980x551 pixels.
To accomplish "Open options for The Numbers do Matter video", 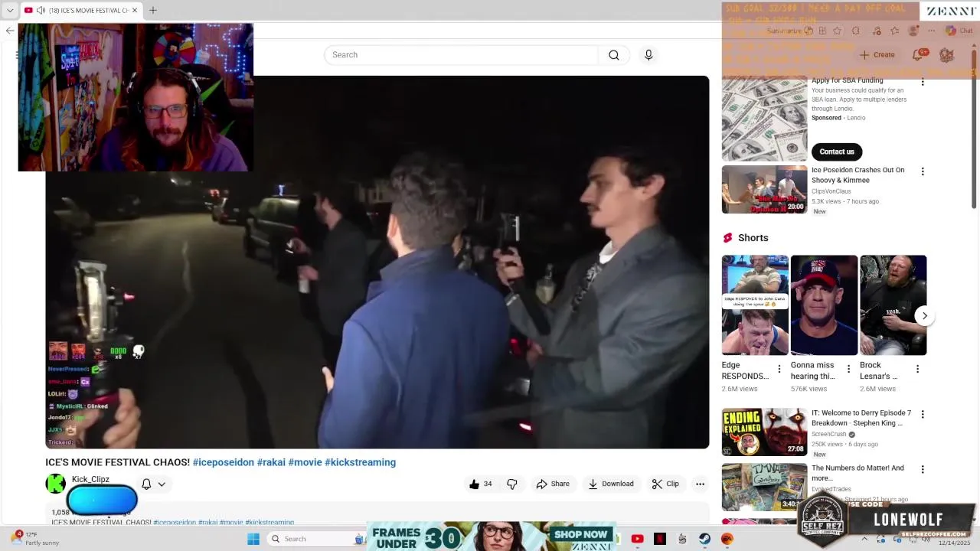I will coord(923,469).
